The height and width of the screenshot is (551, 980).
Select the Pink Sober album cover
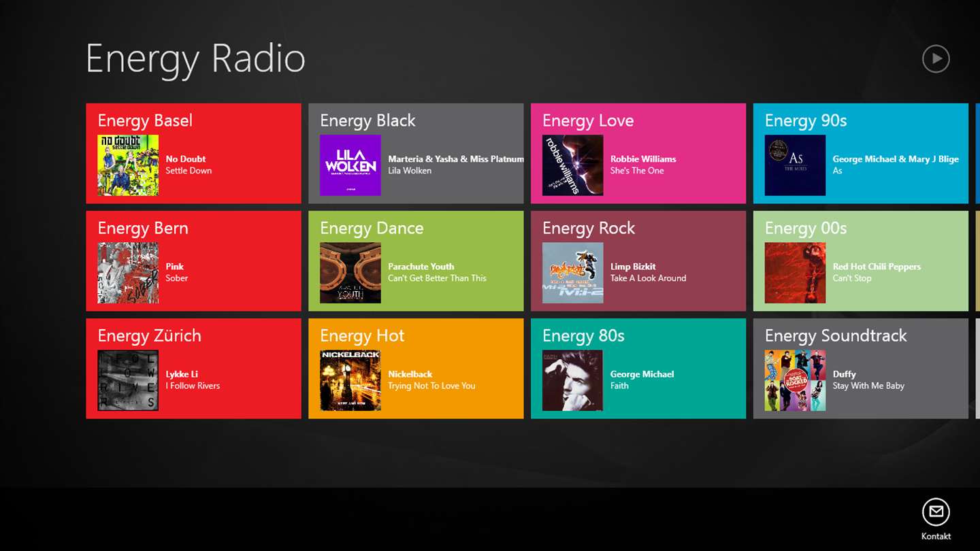pyautogui.click(x=128, y=273)
